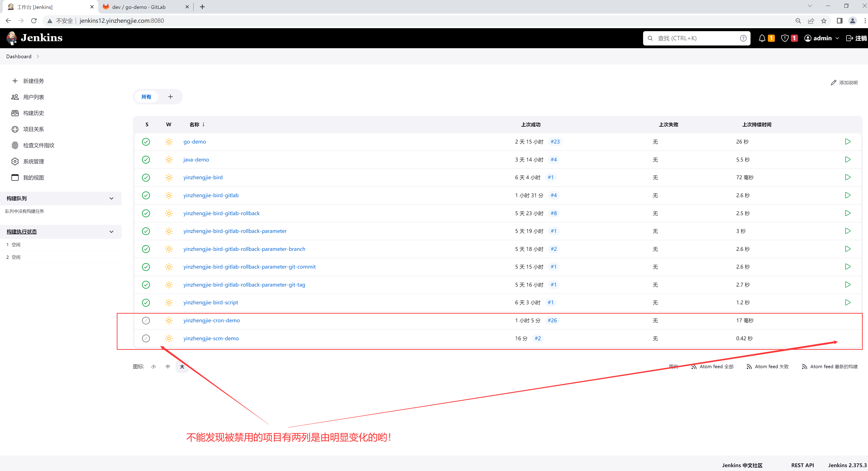Click the notifications bell icon

coord(762,38)
